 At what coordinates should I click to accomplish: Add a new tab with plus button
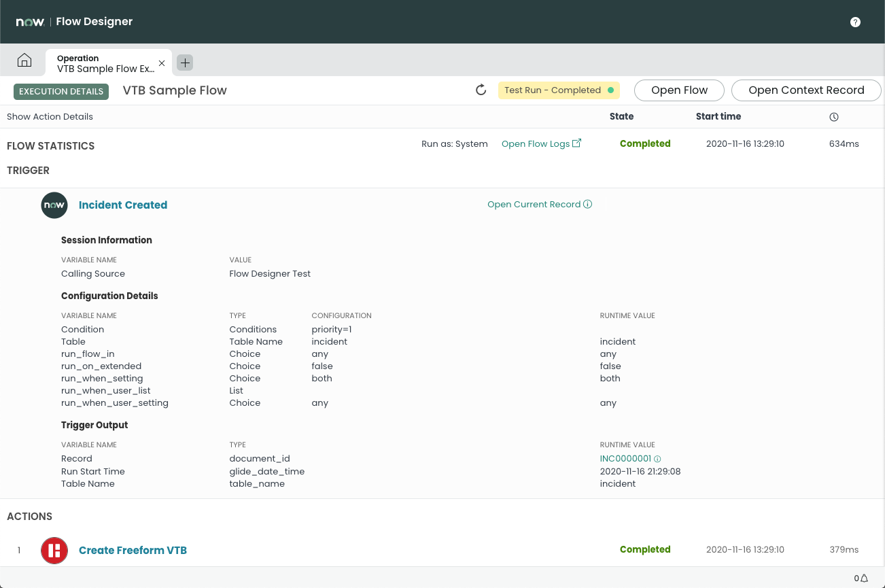[x=185, y=63]
